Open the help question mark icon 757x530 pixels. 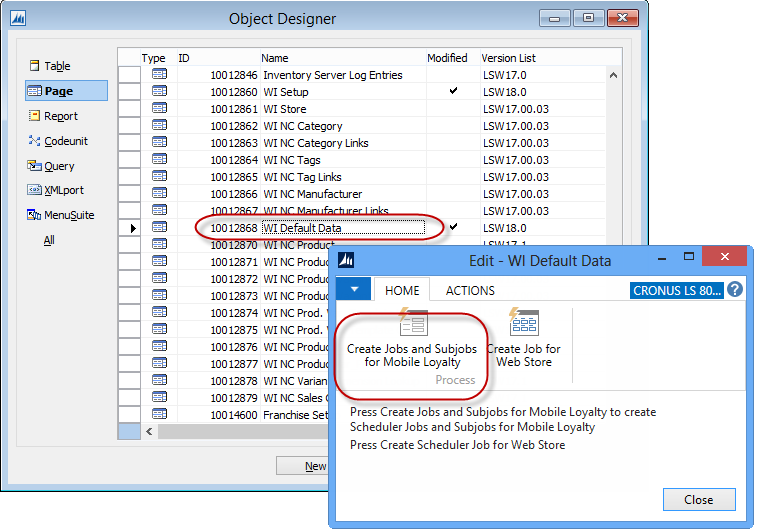735,290
